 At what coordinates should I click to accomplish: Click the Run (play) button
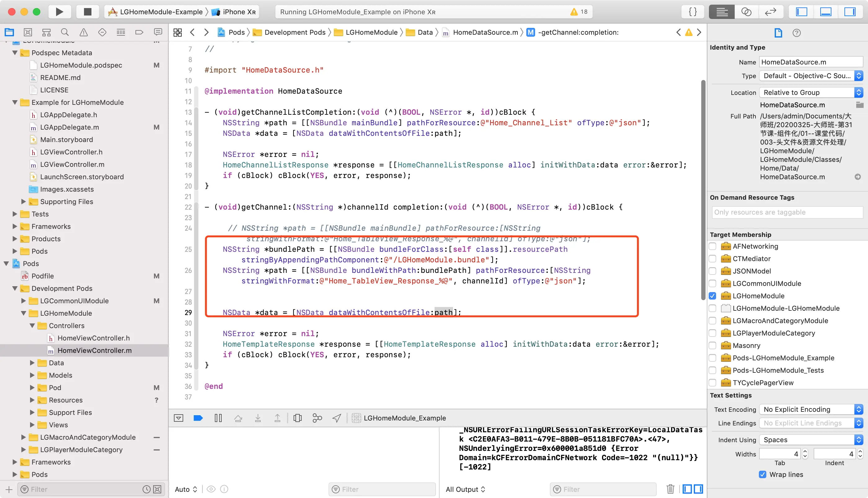point(60,12)
